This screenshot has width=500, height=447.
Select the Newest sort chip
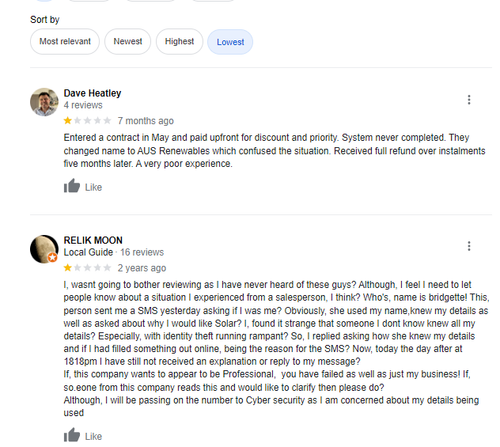point(128,42)
